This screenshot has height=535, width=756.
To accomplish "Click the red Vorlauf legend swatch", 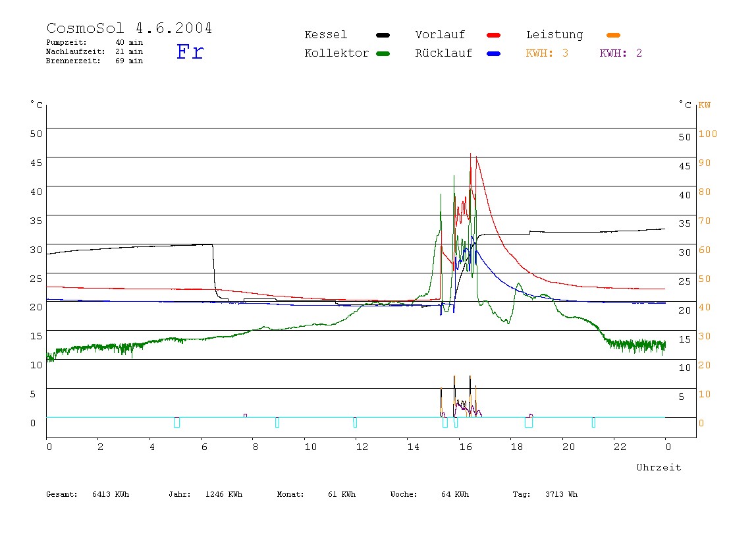I will coord(494,35).
